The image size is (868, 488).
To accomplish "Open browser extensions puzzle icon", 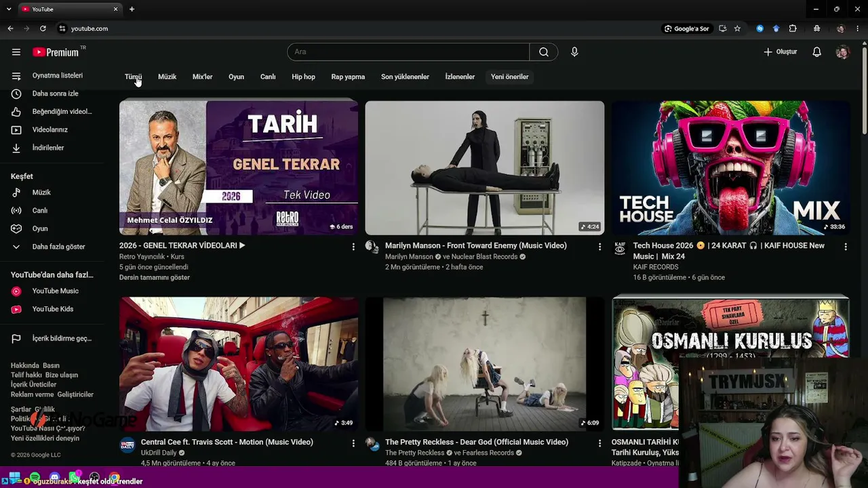I will coord(793,28).
